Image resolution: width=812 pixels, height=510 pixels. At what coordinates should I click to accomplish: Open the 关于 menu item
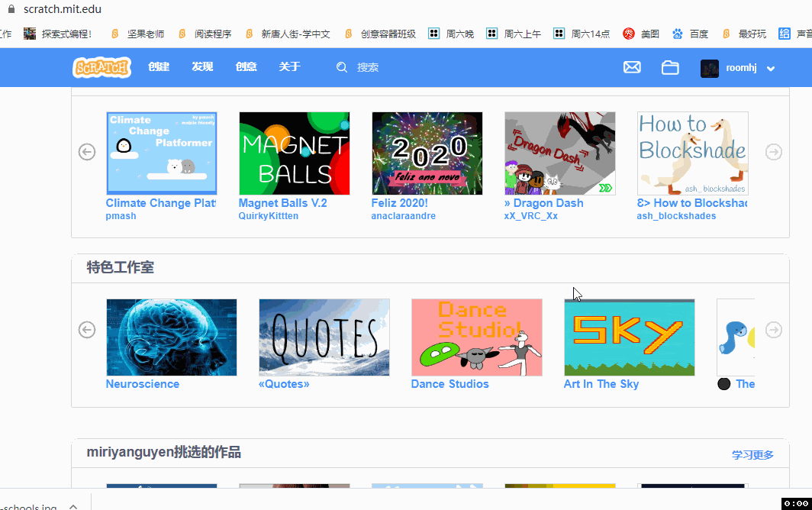pos(289,67)
